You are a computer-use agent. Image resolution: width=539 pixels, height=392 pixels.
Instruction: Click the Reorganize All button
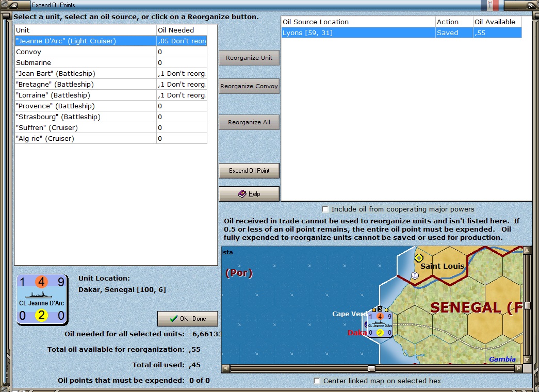click(249, 122)
